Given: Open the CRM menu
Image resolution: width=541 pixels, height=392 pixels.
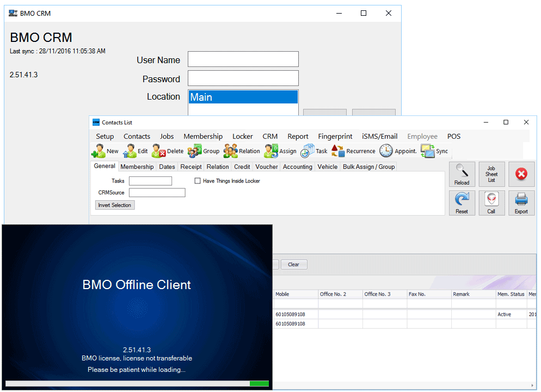Looking at the screenshot, I should (x=270, y=136).
